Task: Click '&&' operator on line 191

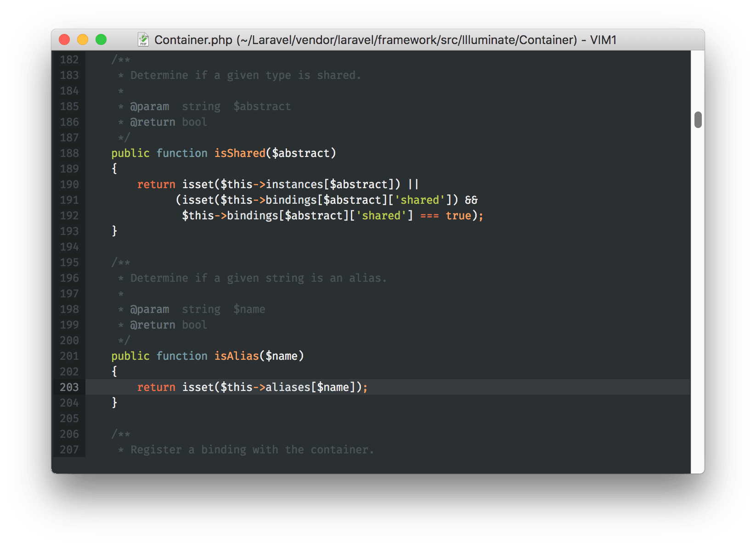Action: (471, 200)
